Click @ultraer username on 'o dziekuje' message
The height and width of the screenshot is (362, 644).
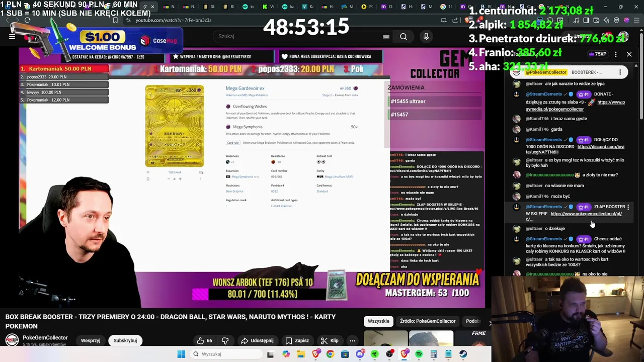point(534,228)
